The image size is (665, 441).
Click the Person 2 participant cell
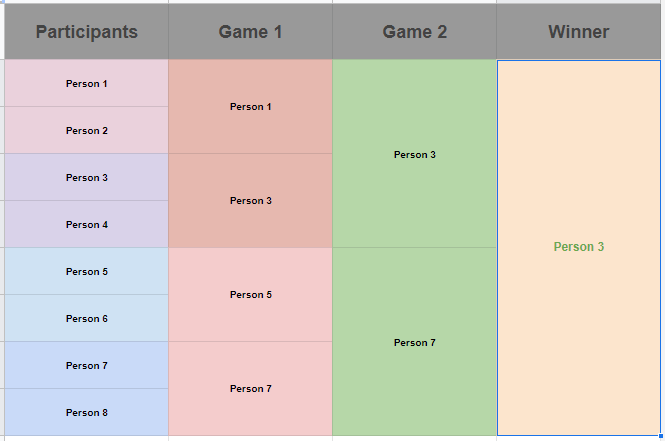coord(87,130)
